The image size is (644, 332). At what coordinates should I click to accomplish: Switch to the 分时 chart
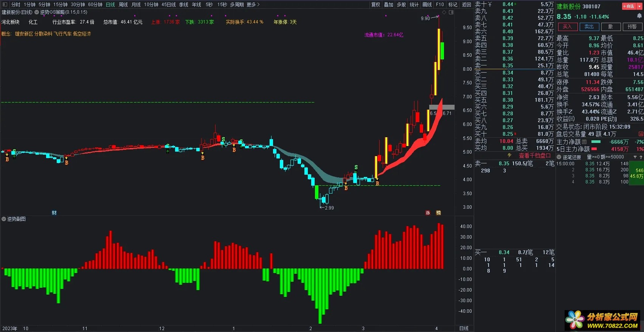click(16, 5)
